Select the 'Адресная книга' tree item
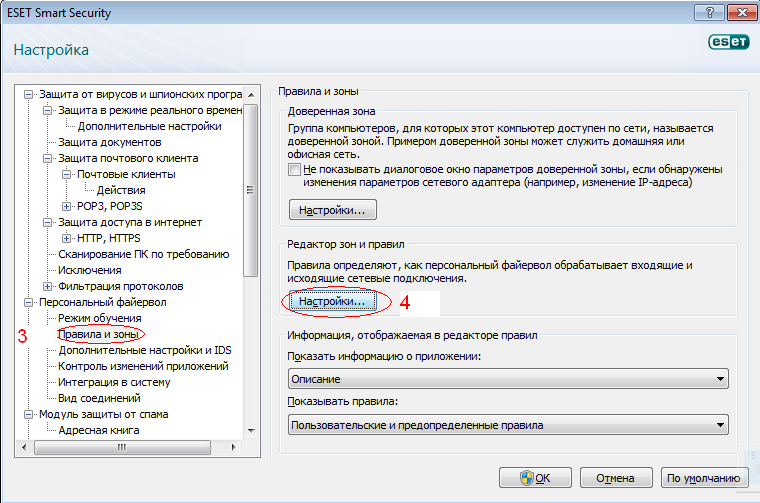Screen dimensions: 760x503 pyautogui.click(x=99, y=430)
